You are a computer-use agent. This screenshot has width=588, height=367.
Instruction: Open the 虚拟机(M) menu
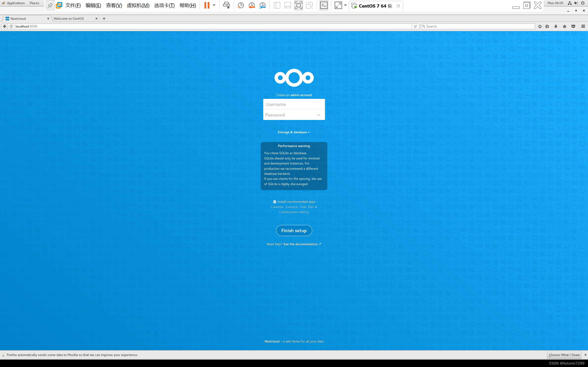(138, 6)
